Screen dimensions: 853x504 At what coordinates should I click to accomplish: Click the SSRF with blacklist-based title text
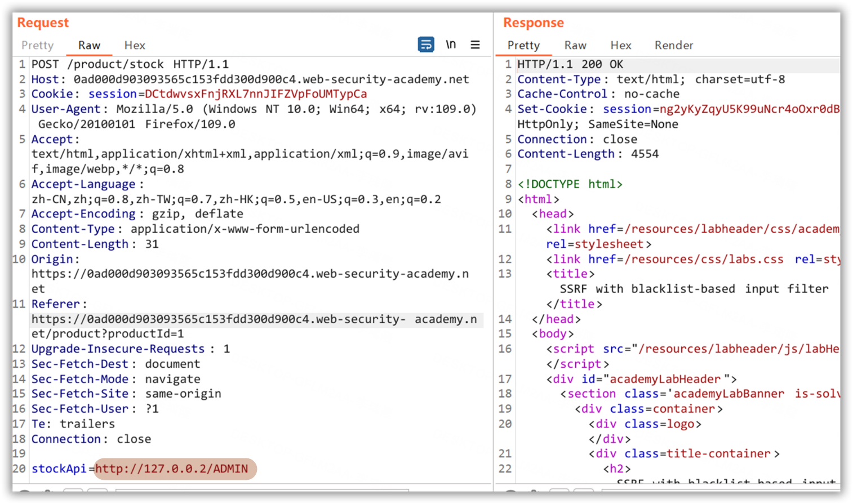[694, 289]
